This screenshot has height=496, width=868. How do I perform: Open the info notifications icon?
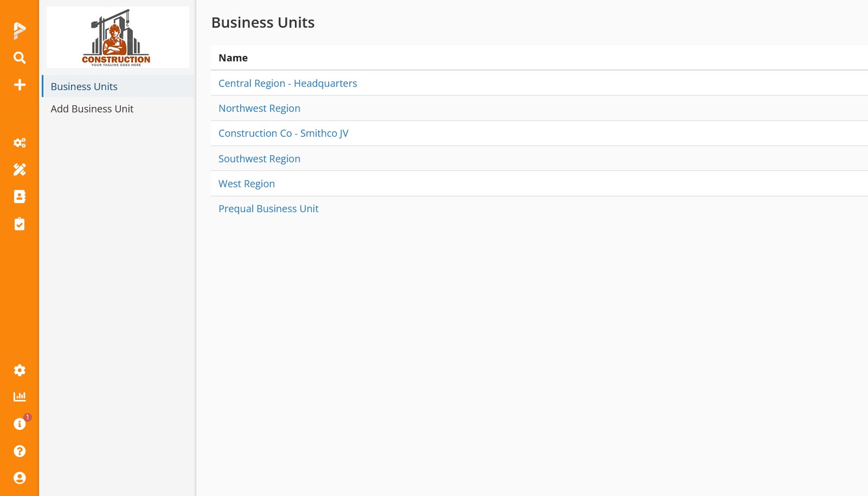pos(20,424)
